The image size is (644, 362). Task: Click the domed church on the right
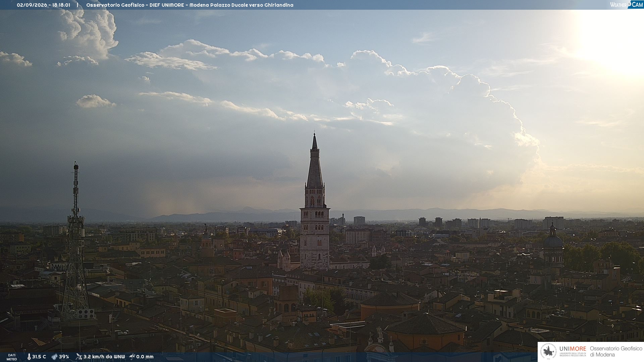pyautogui.click(x=553, y=246)
